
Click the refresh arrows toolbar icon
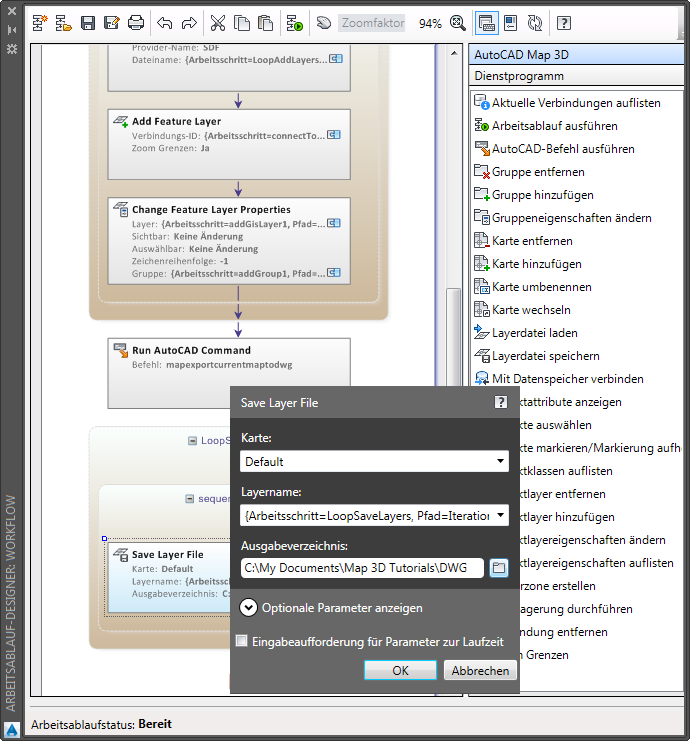(x=535, y=23)
